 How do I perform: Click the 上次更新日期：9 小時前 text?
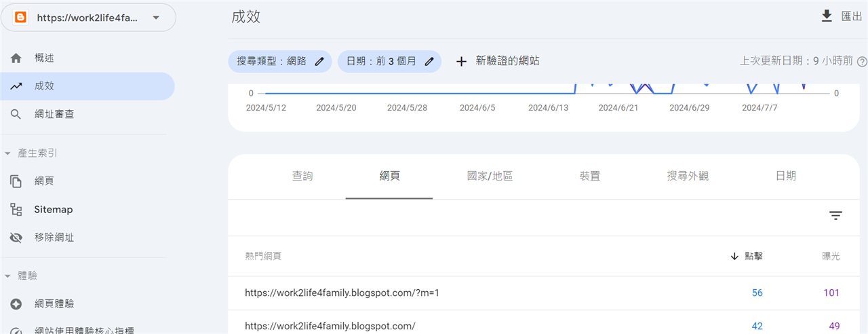(x=796, y=61)
